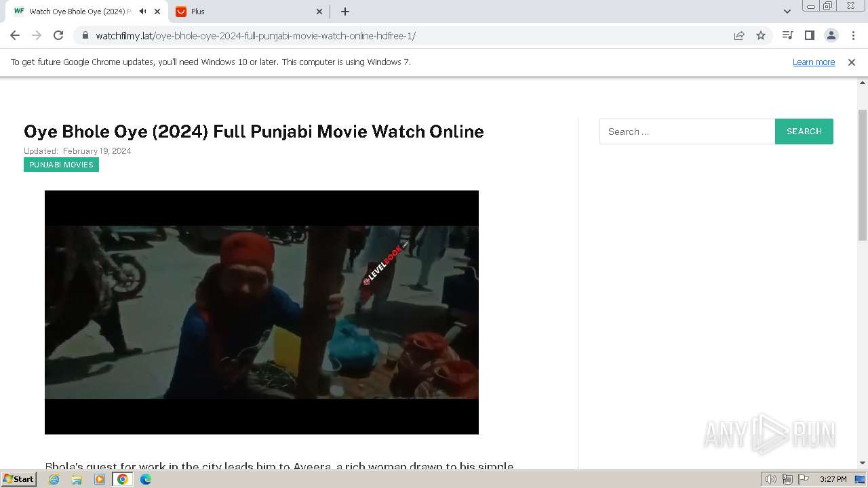
Task: Open media controls icon in toolbar
Action: pos(787,35)
